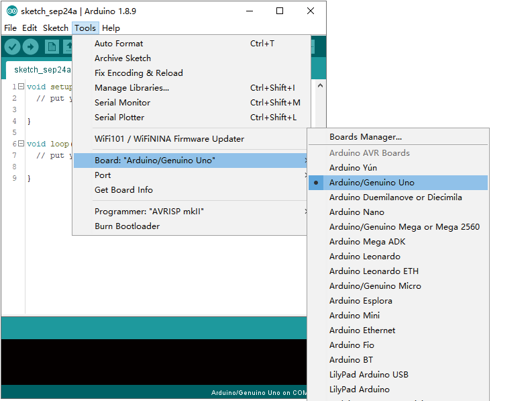The height and width of the screenshot is (401, 532).
Task: Open Programmer: "AVRISP mkII" submenu
Action: click(x=191, y=212)
